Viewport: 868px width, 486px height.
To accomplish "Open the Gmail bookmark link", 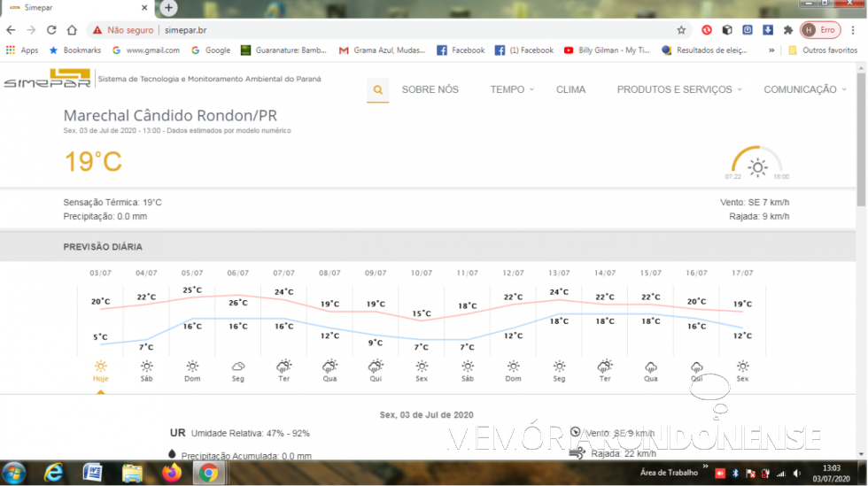I will [145, 50].
